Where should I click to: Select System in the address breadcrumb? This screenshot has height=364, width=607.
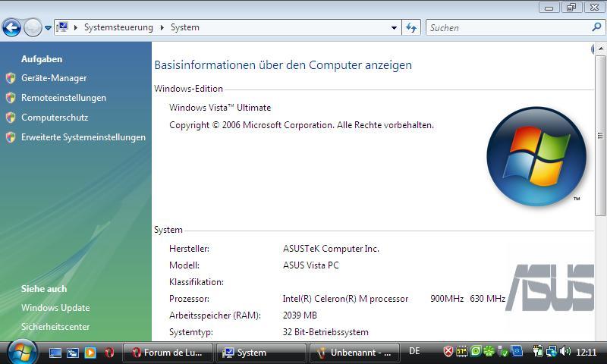185,27
